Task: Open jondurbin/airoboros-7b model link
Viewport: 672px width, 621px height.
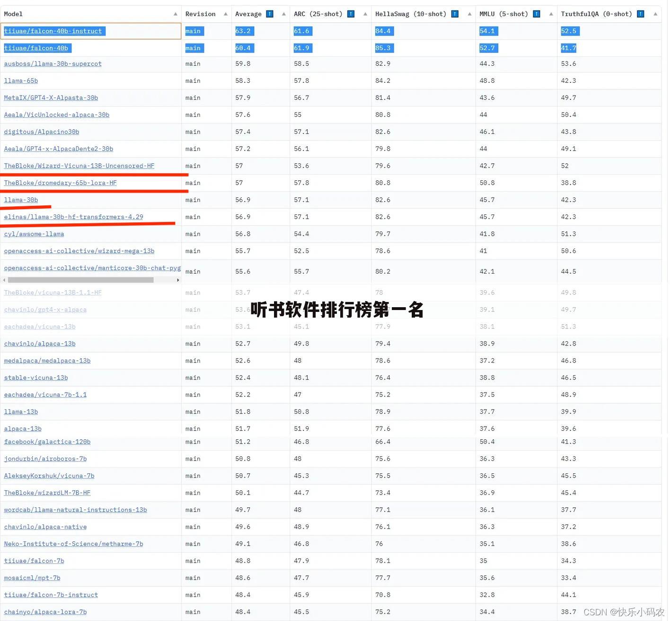Action: 45,459
